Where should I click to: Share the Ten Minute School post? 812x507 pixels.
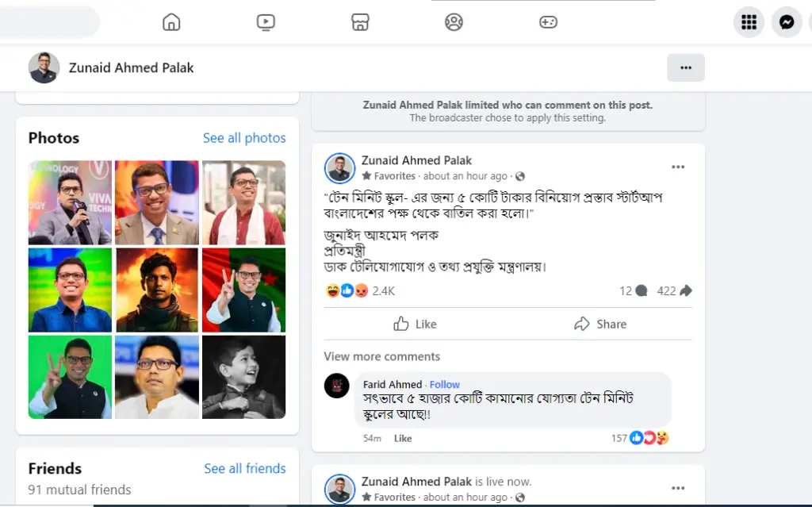tap(600, 324)
